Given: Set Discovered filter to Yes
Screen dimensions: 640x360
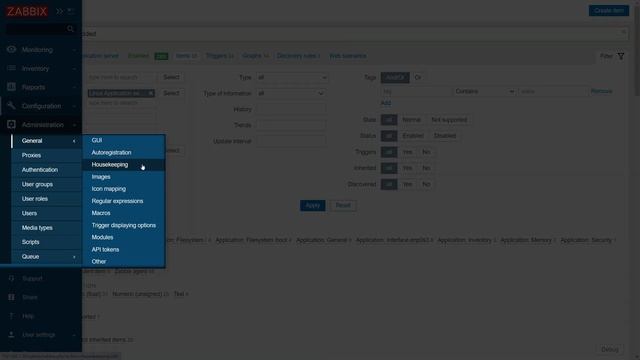Looking at the screenshot, I should click(x=407, y=184).
